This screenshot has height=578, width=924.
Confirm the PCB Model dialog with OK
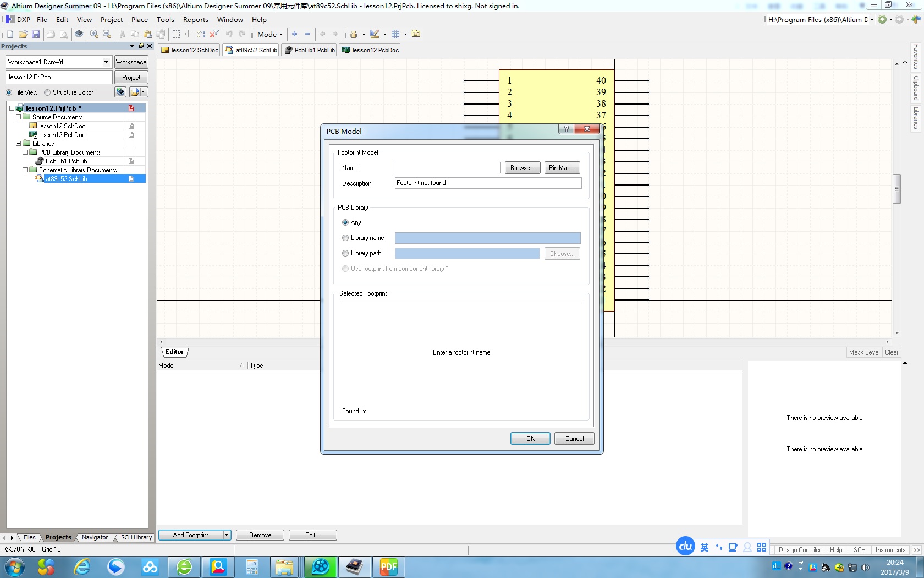tap(530, 439)
